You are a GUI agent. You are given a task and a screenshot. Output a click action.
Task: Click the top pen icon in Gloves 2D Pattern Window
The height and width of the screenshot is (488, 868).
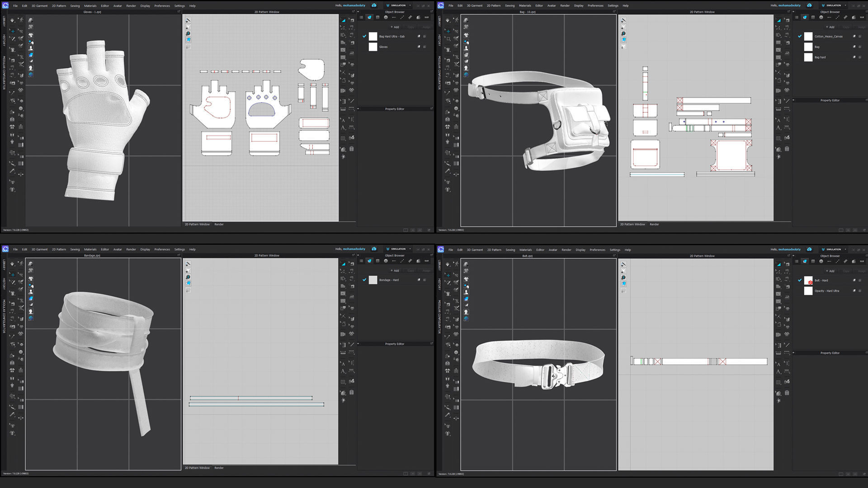[188, 20]
